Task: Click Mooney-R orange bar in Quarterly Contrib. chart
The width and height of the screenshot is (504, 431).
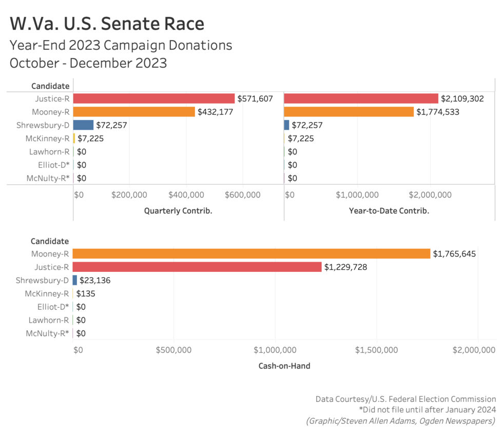Action: (x=134, y=112)
